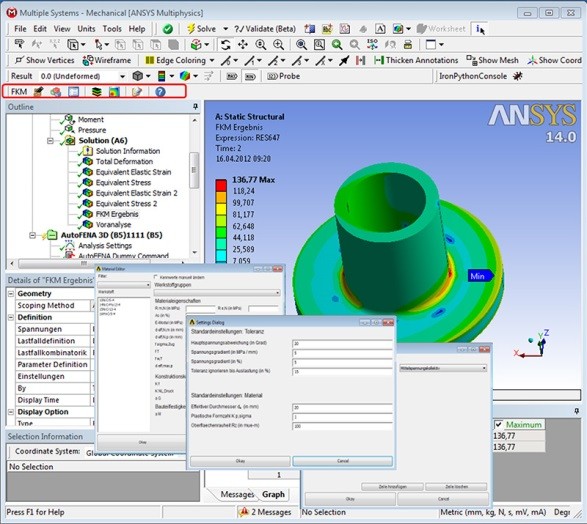
Task: Toggle Thicken Annotations
Action: pos(416,60)
